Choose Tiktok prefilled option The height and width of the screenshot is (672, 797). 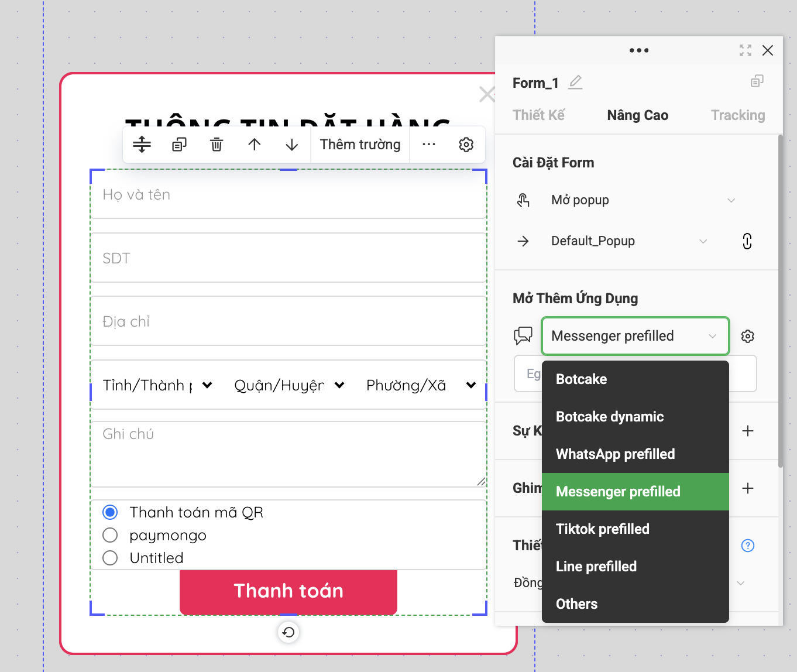pyautogui.click(x=635, y=529)
